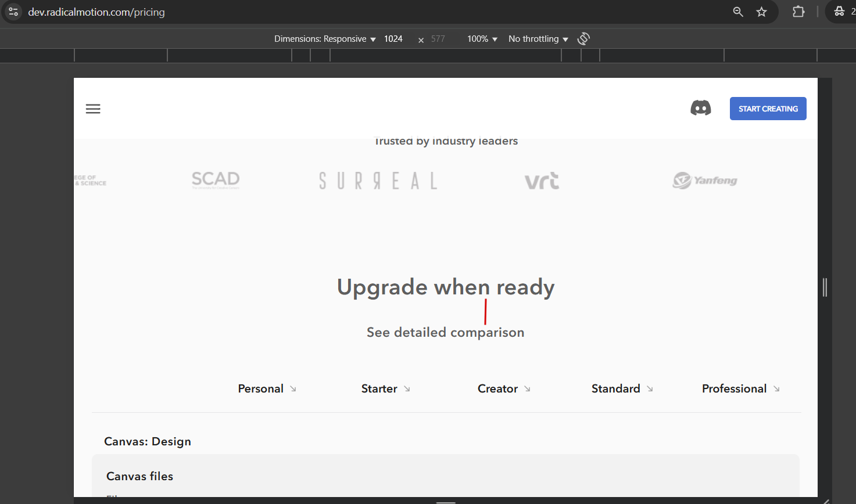Select the Creator plan column header
The image size is (856, 504).
(497, 388)
